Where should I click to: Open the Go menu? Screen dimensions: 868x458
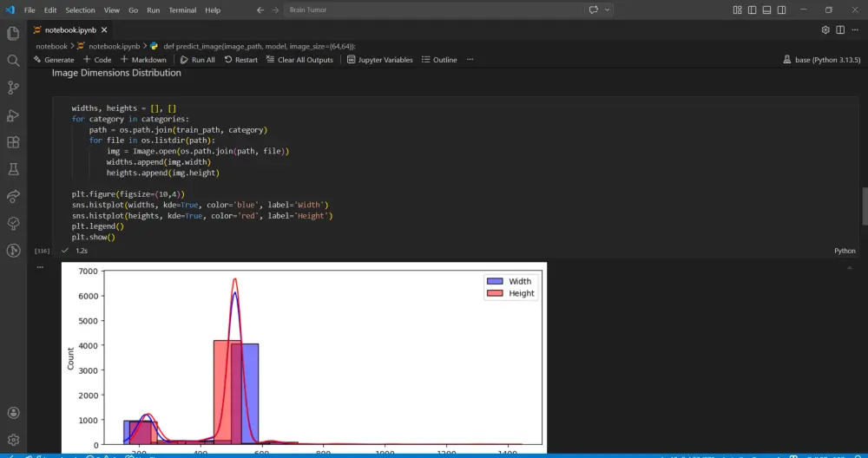click(x=134, y=10)
